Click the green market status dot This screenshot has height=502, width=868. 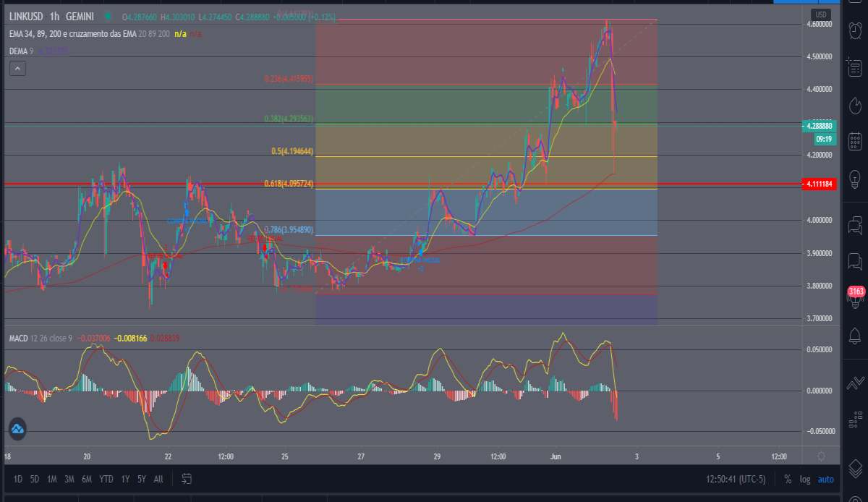pos(109,16)
